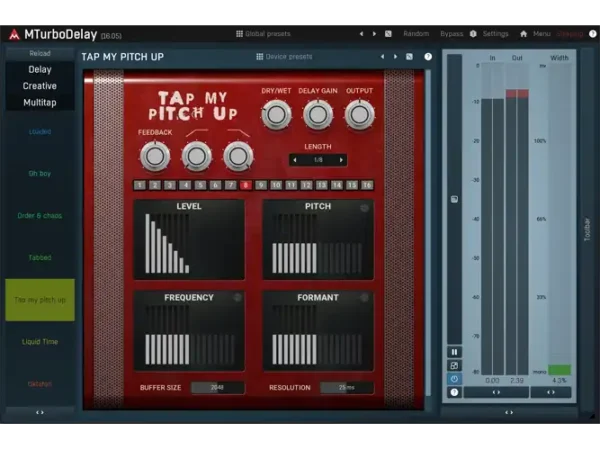
Task: Select active tap count button 8
Action: click(x=246, y=185)
